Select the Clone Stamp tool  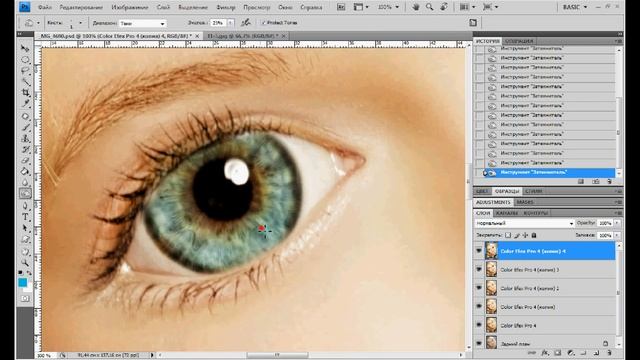pyautogui.click(x=25, y=139)
